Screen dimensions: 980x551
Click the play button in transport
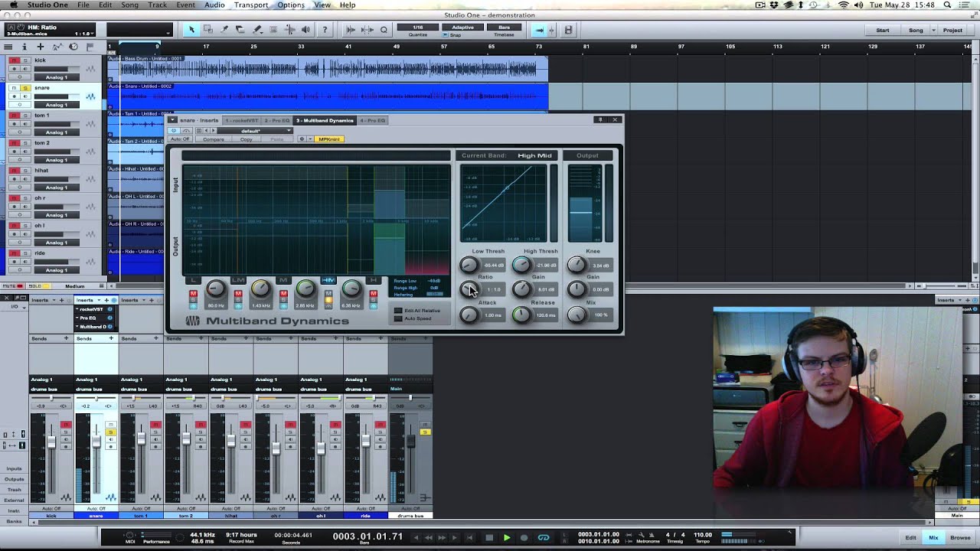(x=506, y=537)
